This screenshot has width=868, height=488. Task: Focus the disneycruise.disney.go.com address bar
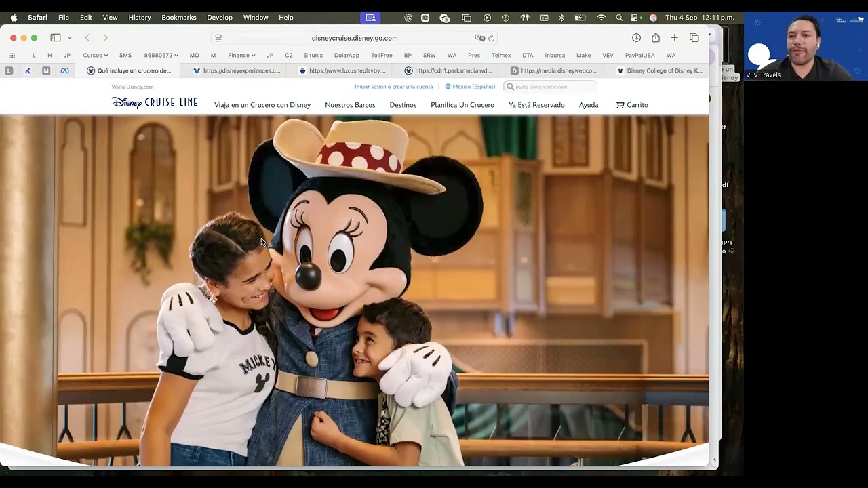click(x=355, y=38)
